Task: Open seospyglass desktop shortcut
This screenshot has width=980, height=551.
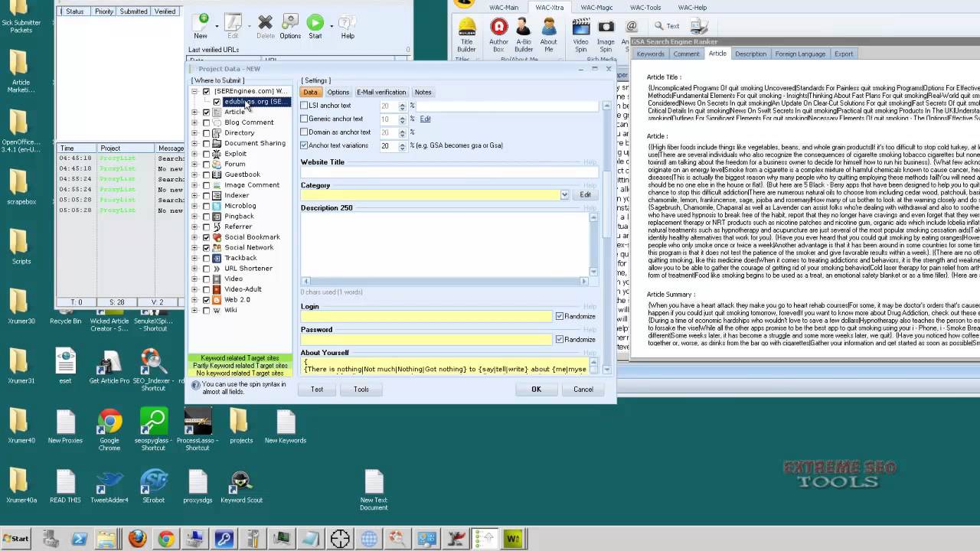Action: 153,429
